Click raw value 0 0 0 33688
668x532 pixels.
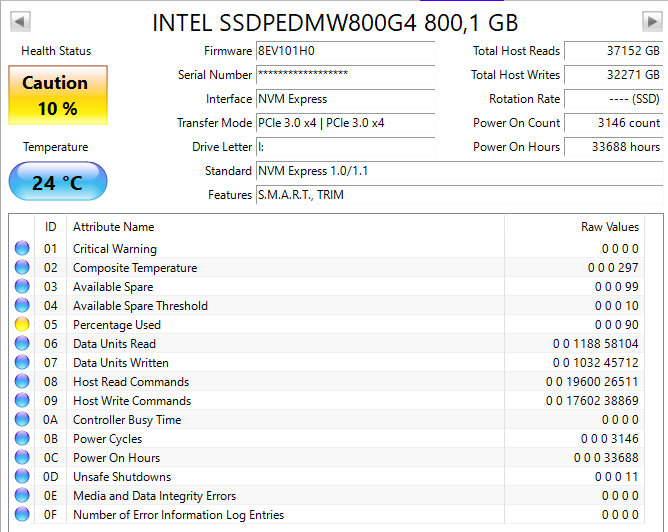(x=606, y=458)
